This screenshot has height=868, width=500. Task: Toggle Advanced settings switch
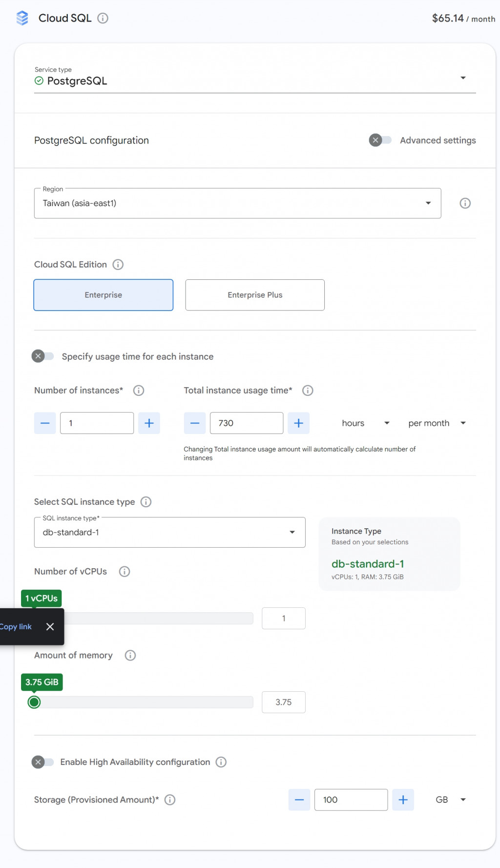click(380, 141)
